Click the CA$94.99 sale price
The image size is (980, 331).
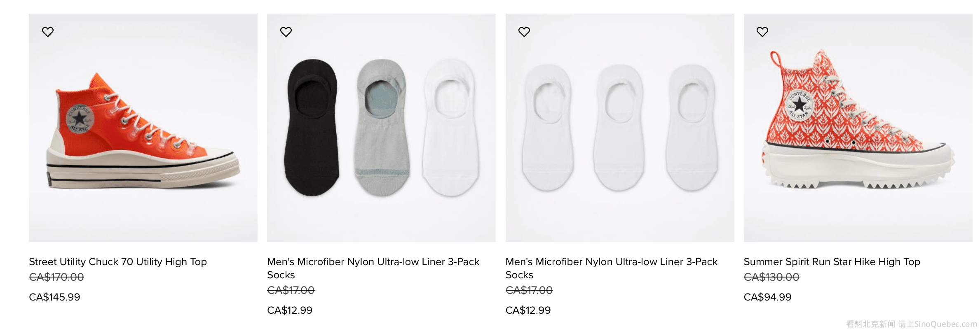[x=767, y=297]
